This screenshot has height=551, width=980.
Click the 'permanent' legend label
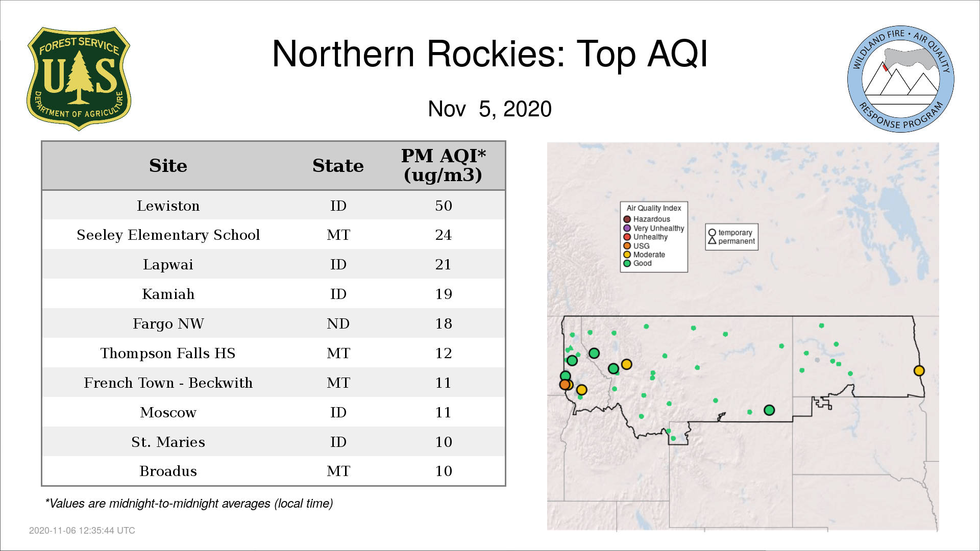(x=737, y=241)
